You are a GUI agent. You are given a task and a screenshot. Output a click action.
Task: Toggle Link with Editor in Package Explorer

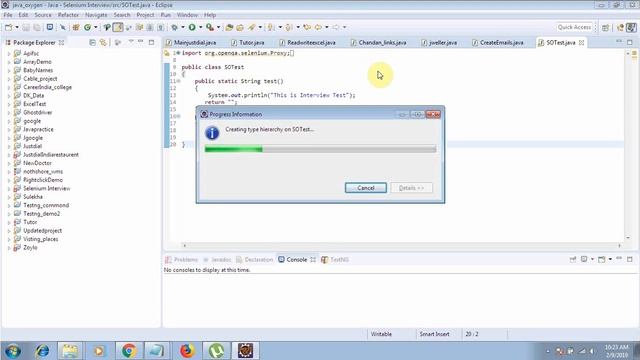coord(103,42)
